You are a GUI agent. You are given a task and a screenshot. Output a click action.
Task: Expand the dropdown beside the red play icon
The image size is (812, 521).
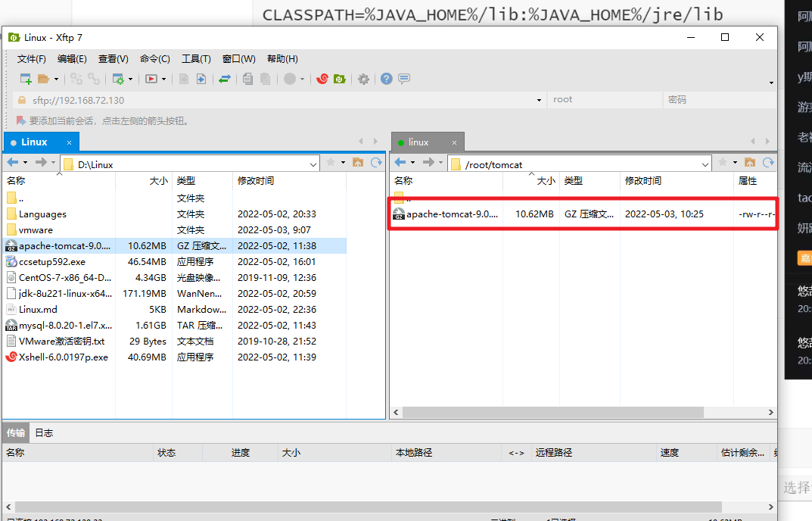pyautogui.click(x=163, y=80)
